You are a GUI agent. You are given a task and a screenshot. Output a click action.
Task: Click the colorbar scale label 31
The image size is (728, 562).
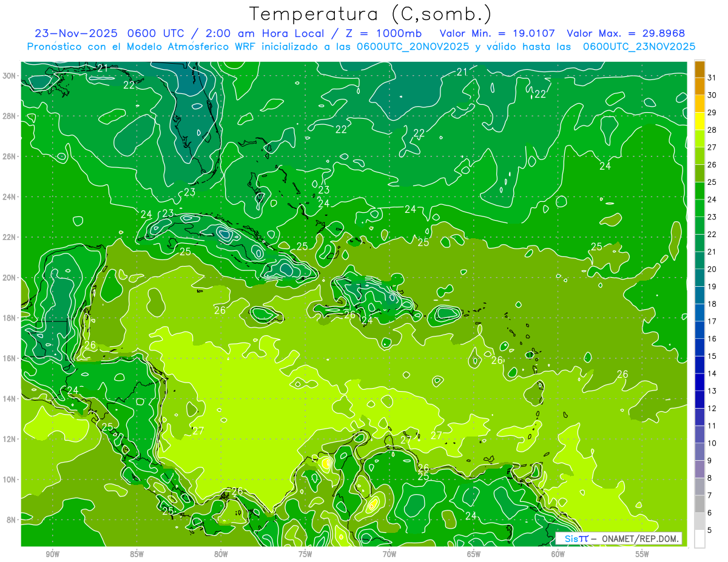(712, 78)
